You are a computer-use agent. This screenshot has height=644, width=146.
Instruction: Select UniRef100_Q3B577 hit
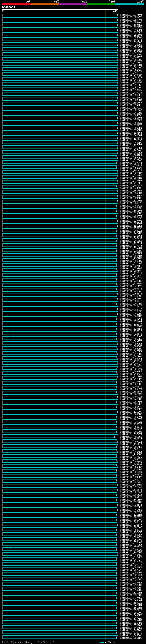pyautogui.click(x=131, y=525)
